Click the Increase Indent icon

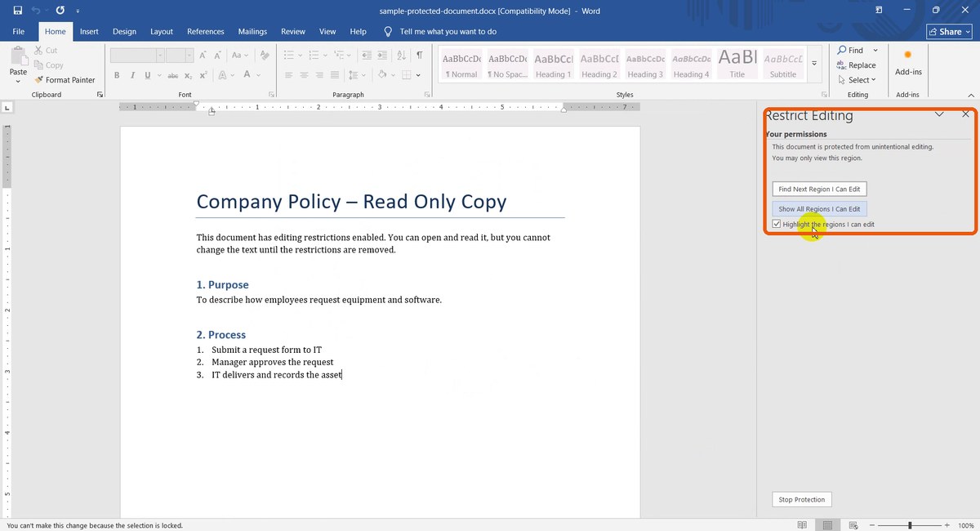tap(382, 56)
